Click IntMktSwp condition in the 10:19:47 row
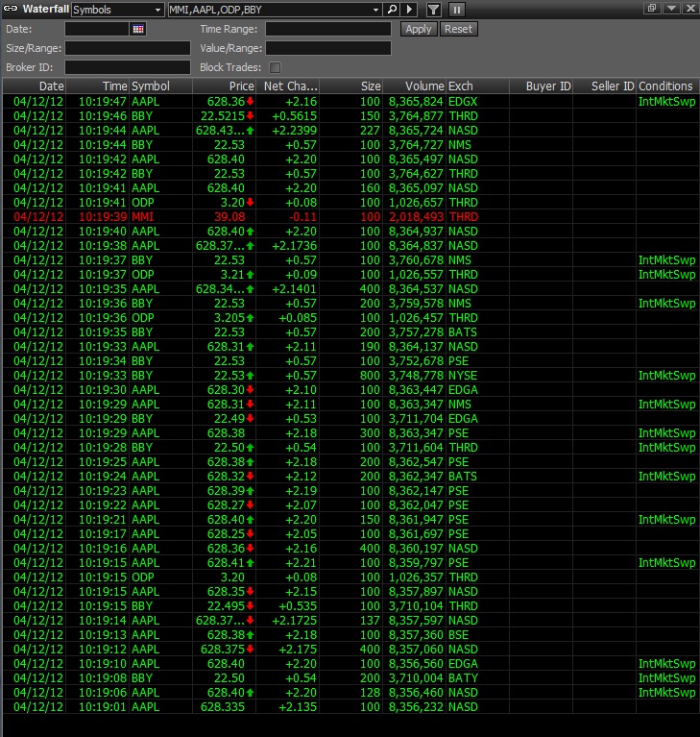The image size is (700, 737). coord(666,102)
